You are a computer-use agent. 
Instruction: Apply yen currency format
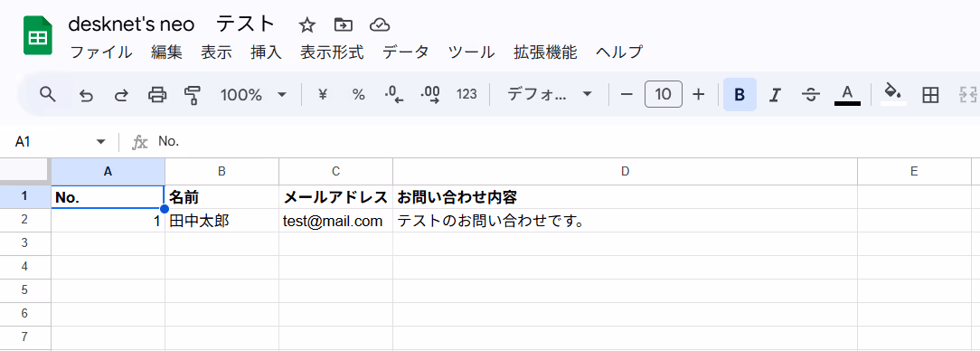pos(323,94)
